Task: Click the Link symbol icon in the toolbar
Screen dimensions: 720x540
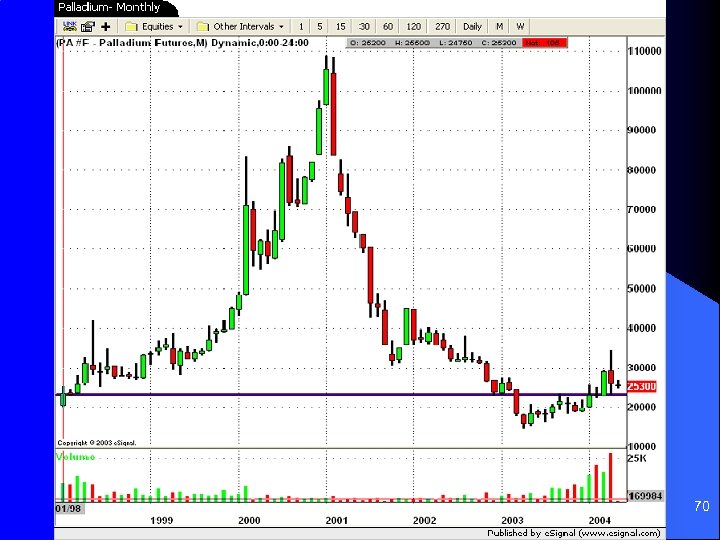Action: [x=70, y=26]
